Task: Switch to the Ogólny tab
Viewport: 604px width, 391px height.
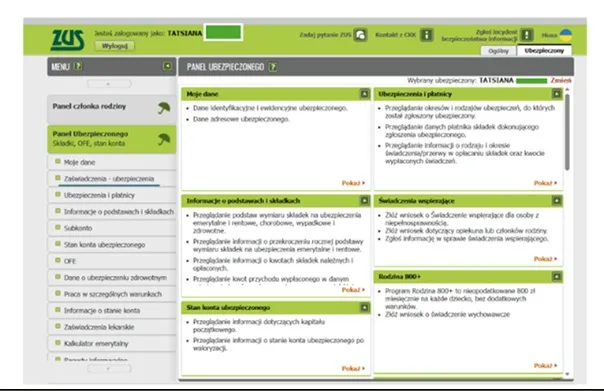Action: (x=498, y=51)
